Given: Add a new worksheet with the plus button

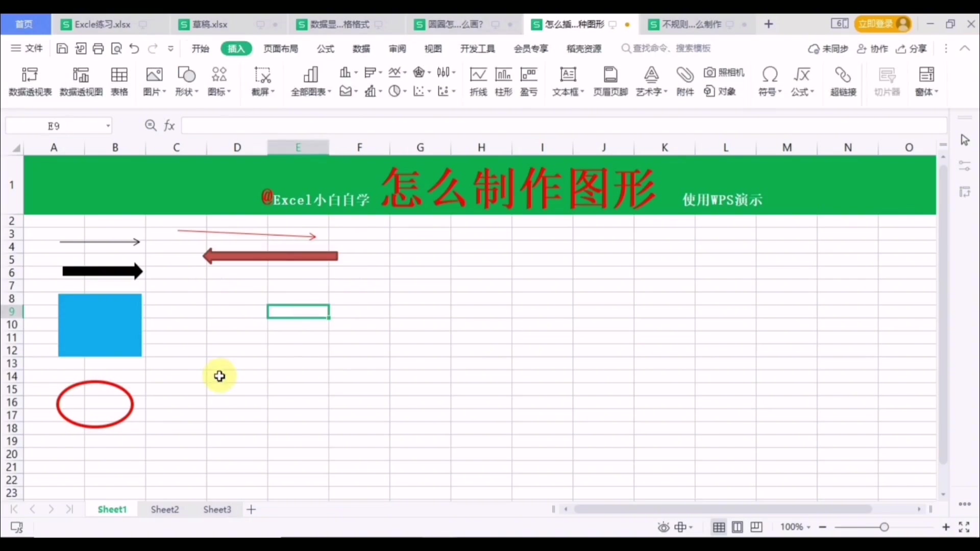Looking at the screenshot, I should coord(251,509).
